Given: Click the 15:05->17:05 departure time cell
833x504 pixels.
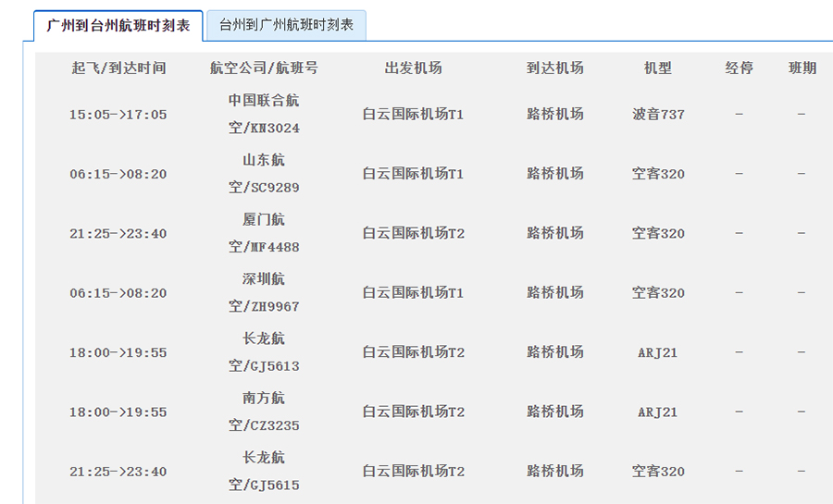Looking at the screenshot, I should [x=118, y=115].
